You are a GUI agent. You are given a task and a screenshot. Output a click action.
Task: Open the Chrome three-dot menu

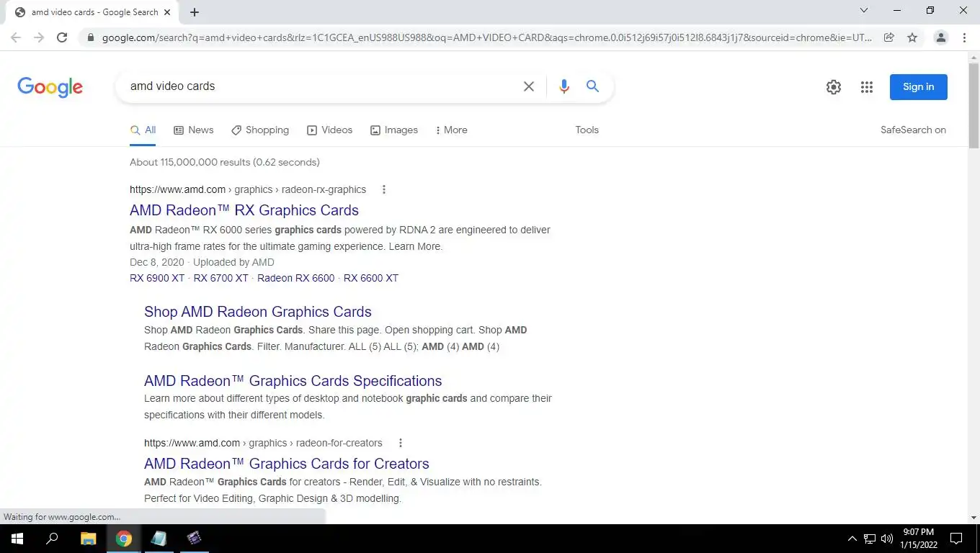964,37
